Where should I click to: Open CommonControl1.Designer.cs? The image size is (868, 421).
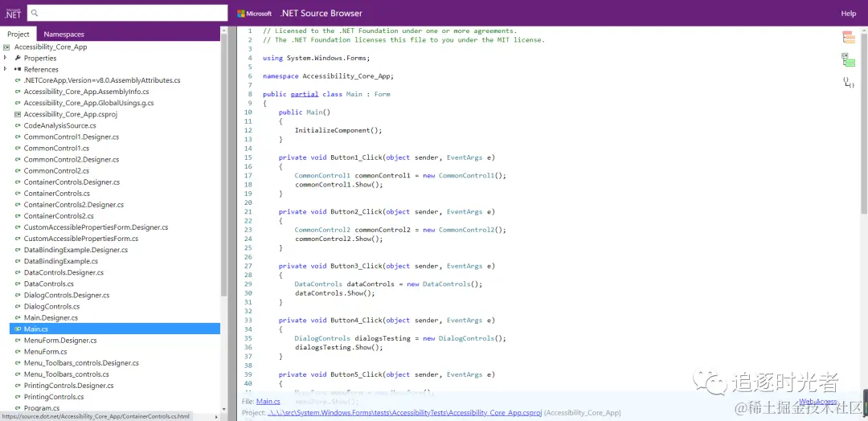(x=72, y=137)
